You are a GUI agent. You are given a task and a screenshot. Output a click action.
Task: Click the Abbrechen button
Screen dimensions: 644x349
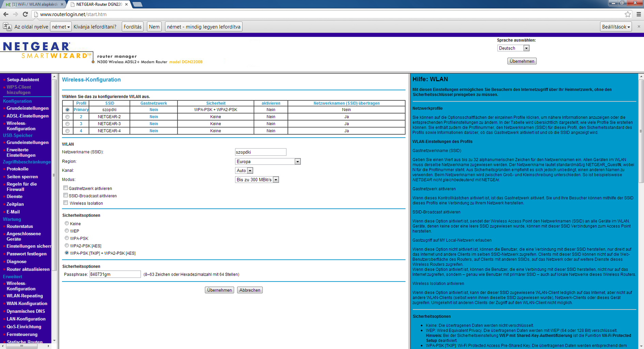pyautogui.click(x=250, y=290)
